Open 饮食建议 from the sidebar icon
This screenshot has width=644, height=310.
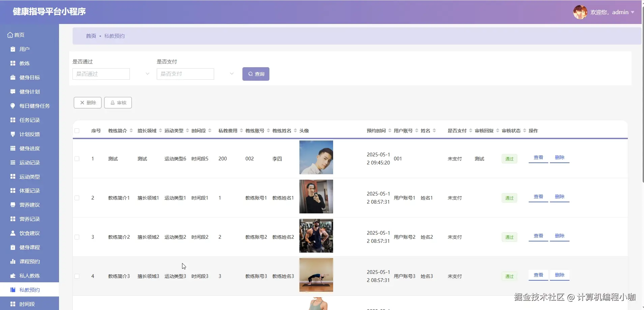point(12,233)
